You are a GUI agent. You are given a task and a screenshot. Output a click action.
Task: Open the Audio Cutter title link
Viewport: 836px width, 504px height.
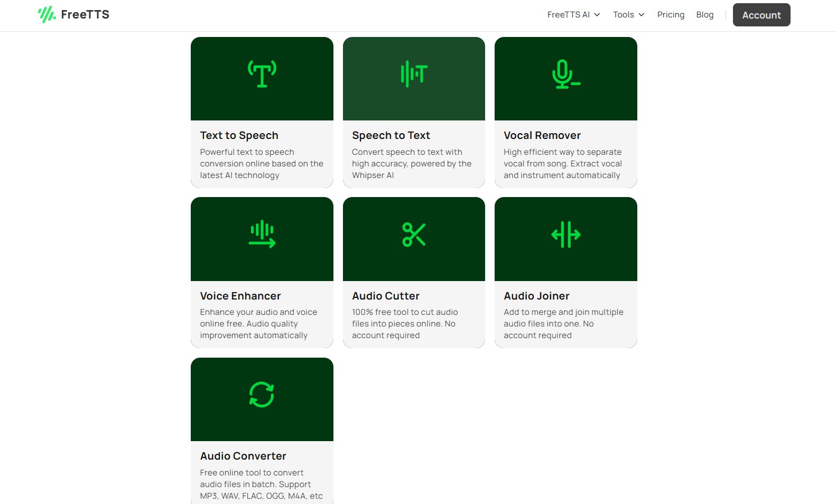tap(386, 296)
